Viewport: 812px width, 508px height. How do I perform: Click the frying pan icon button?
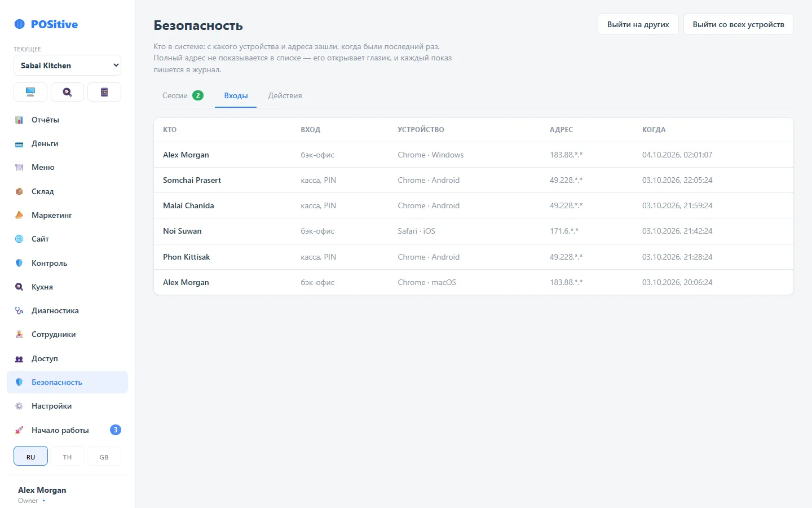point(67,92)
